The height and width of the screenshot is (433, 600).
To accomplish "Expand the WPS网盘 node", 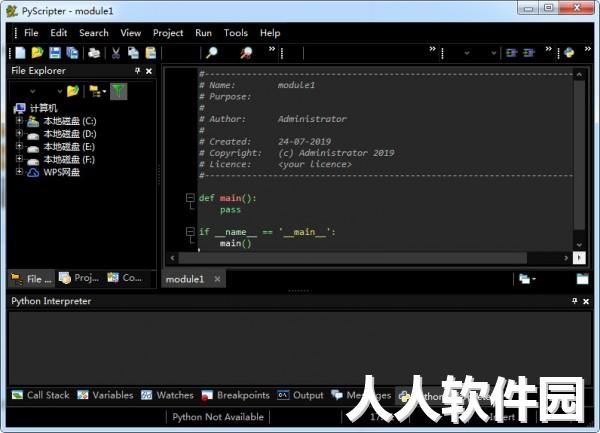I will (x=19, y=172).
